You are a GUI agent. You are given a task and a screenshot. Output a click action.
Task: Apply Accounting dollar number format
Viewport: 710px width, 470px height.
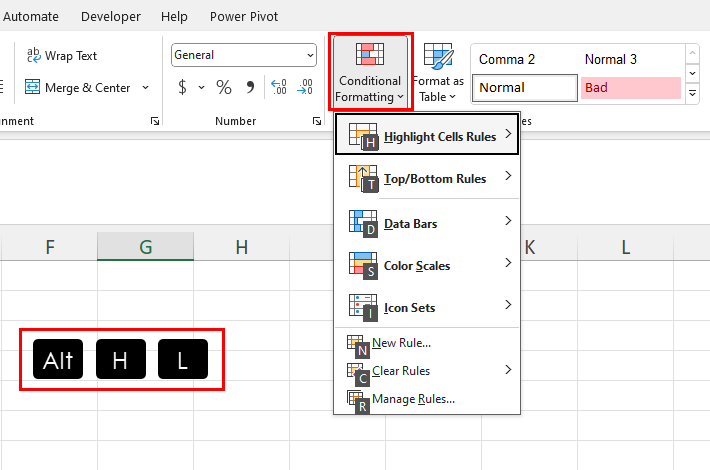[x=182, y=87]
